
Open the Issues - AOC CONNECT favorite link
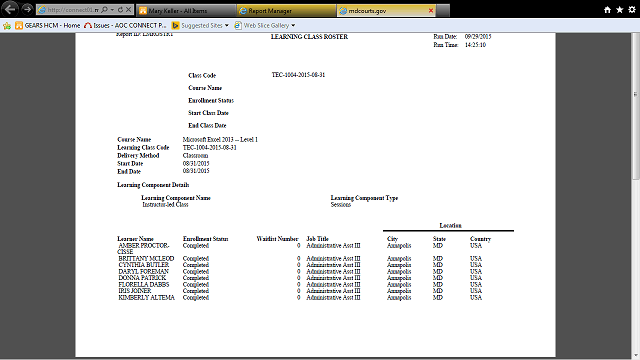coord(125,26)
